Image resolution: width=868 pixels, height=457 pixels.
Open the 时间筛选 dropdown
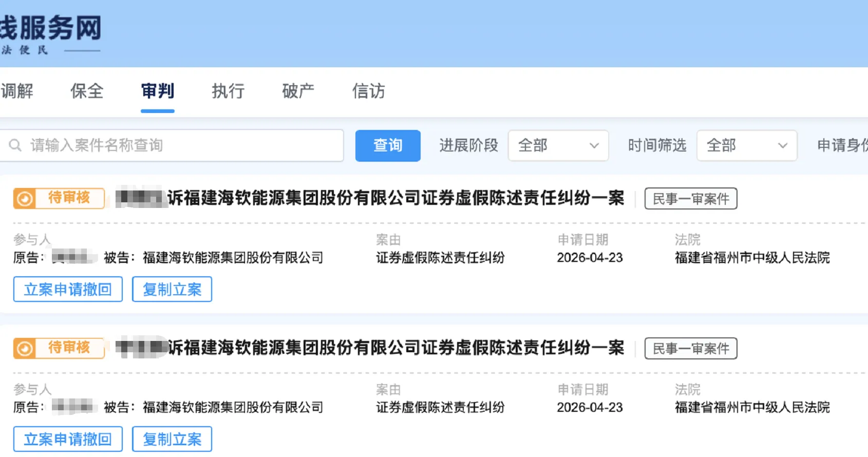[x=747, y=146]
